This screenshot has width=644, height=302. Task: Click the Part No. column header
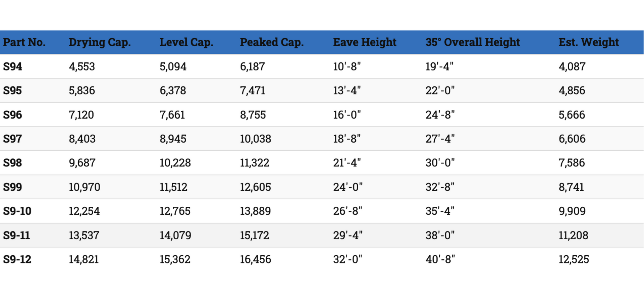tap(24, 42)
